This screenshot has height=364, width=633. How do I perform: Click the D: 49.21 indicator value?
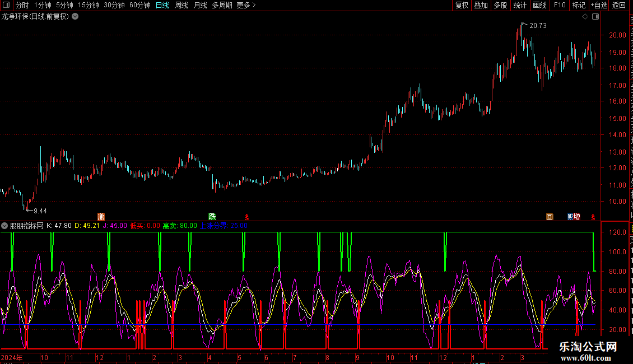pyautogui.click(x=87, y=226)
